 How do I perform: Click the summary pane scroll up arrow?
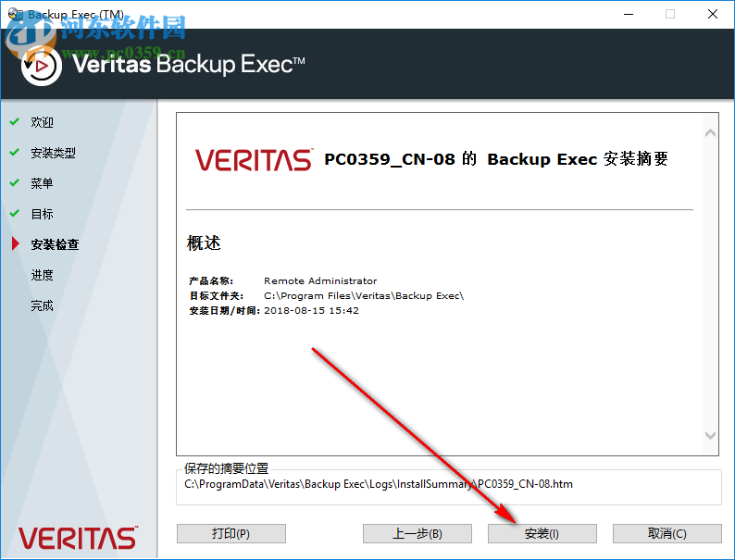[710, 133]
